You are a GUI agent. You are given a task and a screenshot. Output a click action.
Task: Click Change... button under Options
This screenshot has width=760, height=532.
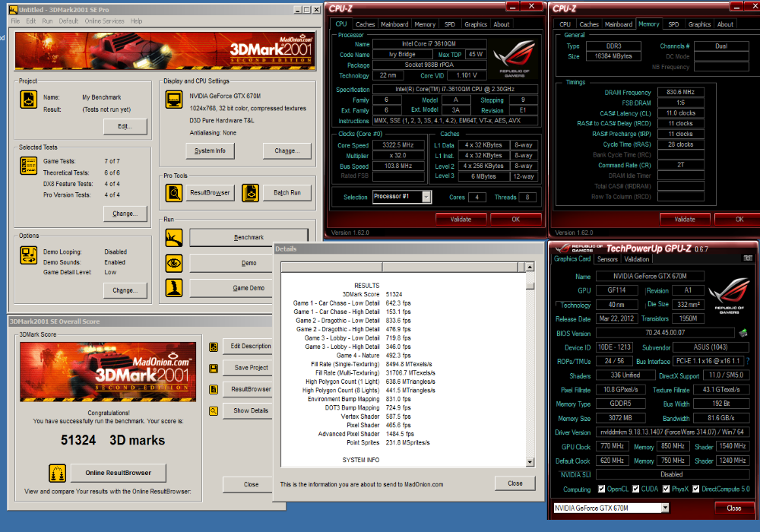click(x=125, y=290)
